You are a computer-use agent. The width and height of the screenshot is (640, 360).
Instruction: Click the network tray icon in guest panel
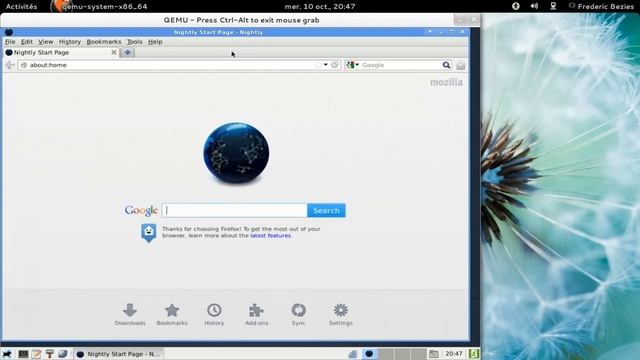(353, 354)
